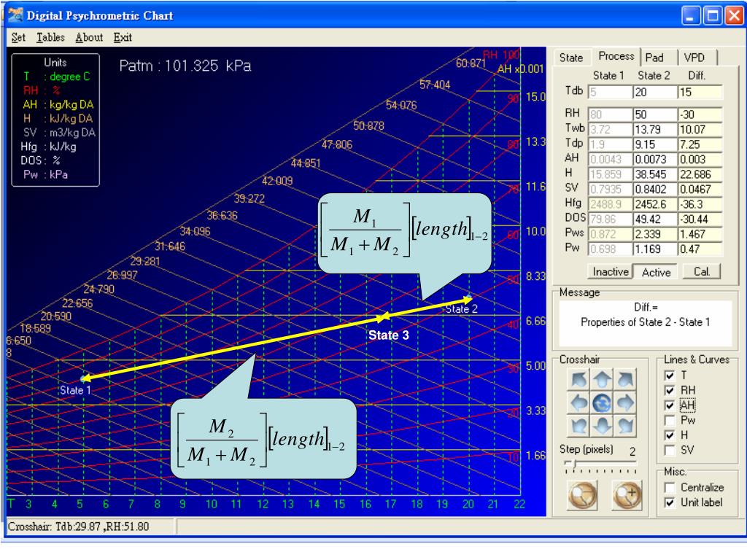The image size is (747, 560).
Task: Click the State 2 RH input field
Action: point(655,114)
